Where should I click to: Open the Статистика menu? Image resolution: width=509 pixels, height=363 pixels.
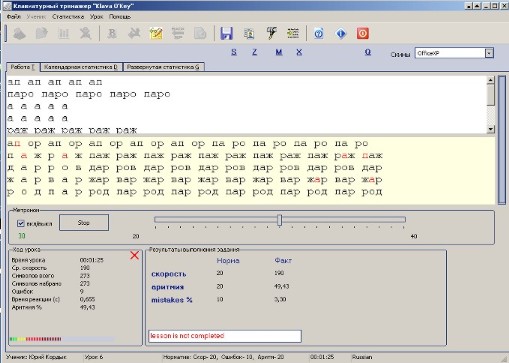point(68,17)
